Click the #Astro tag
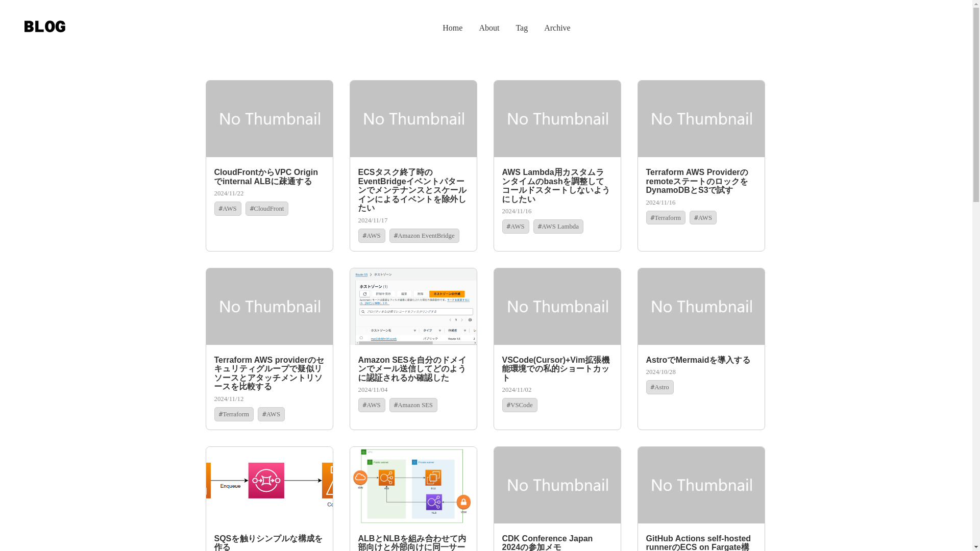980x551 pixels. coord(659,387)
